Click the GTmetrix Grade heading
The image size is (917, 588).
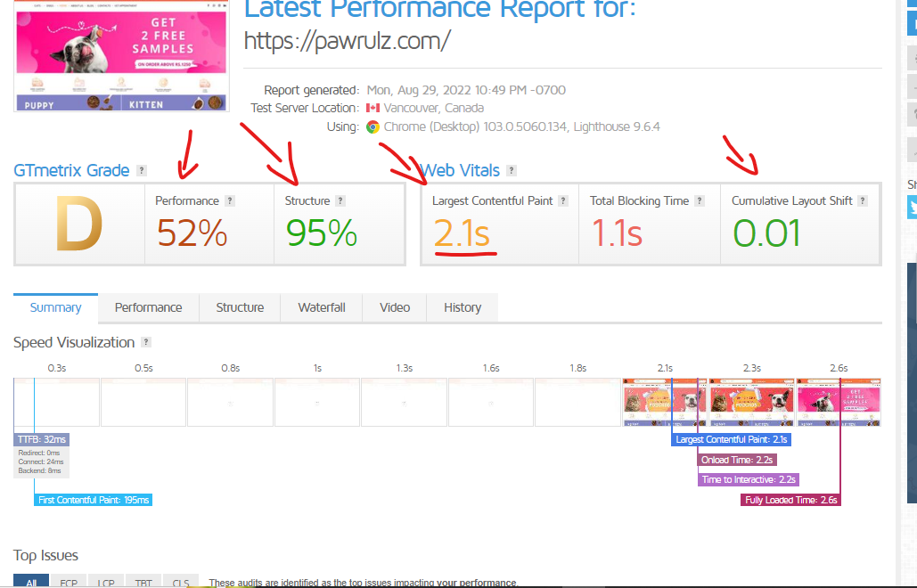pyautogui.click(x=71, y=171)
